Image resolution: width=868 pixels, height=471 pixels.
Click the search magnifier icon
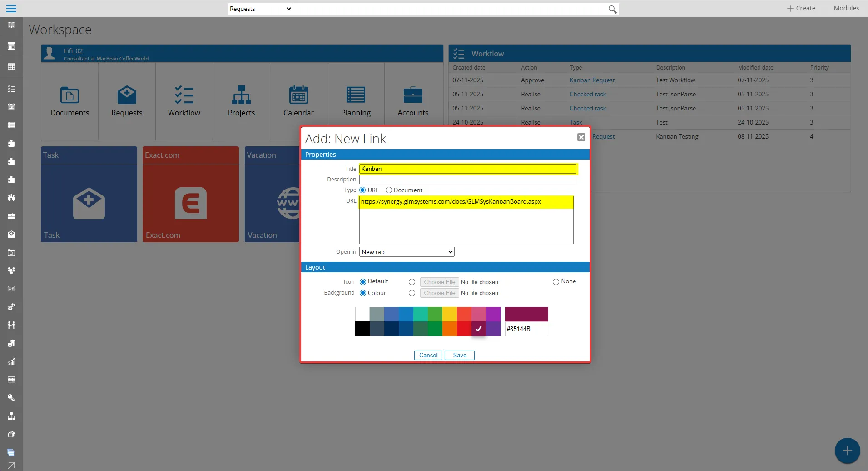(x=612, y=9)
